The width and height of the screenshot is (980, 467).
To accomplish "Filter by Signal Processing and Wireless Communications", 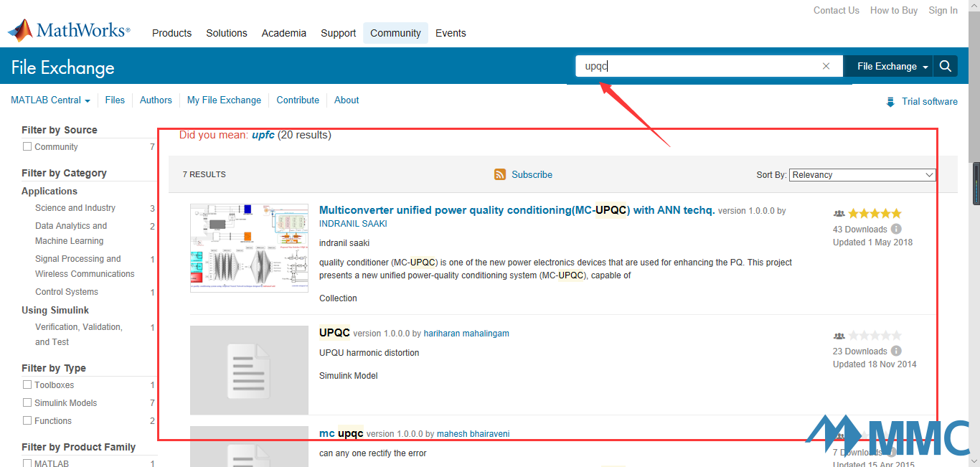I will click(85, 266).
